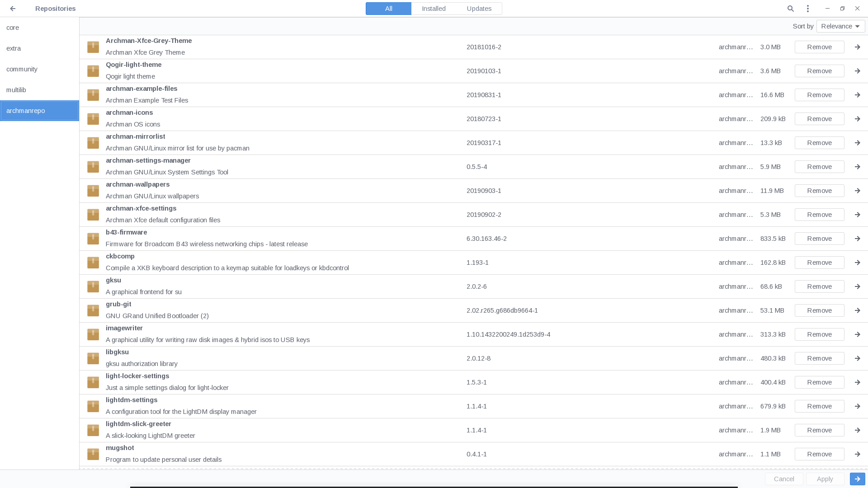Open details arrow for grub-git

pos(857,310)
